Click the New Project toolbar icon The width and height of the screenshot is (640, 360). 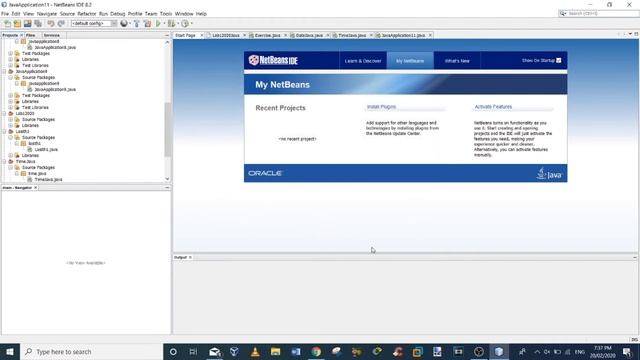[x=17, y=24]
